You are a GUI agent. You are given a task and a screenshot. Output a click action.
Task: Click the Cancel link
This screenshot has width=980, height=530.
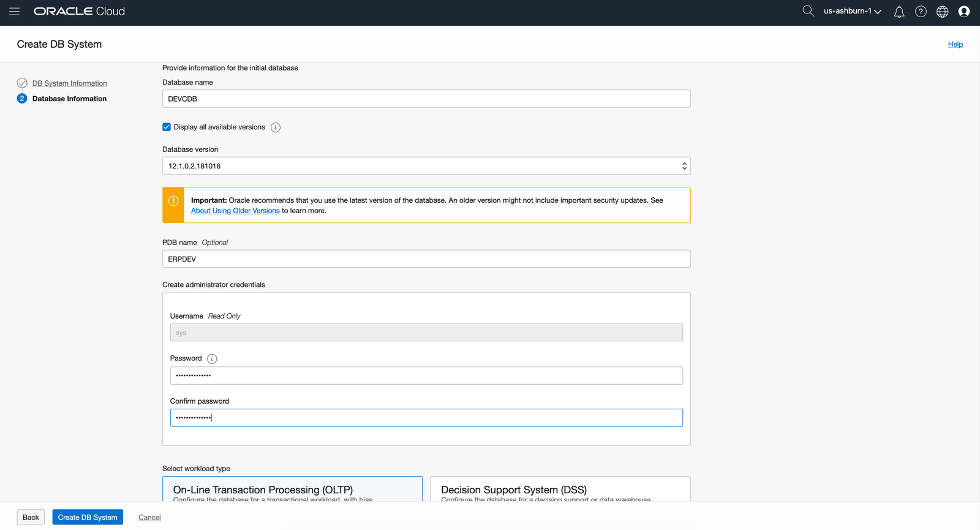click(x=149, y=517)
